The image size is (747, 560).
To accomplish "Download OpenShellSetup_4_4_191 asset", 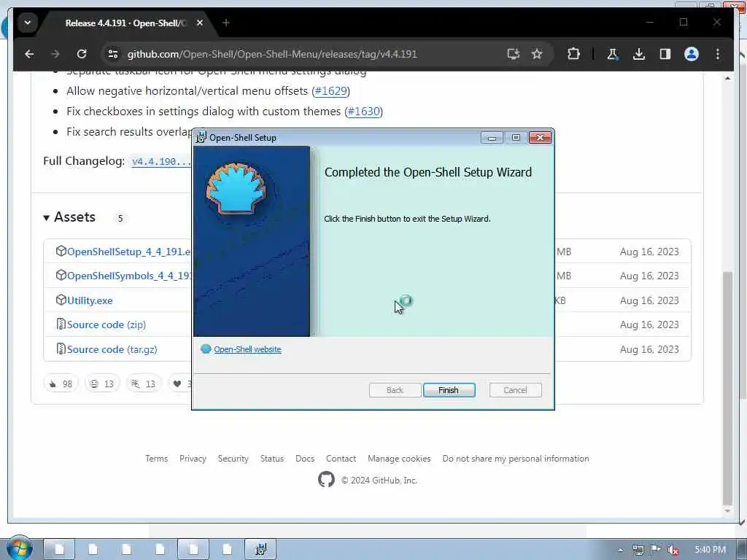I will click(x=128, y=252).
